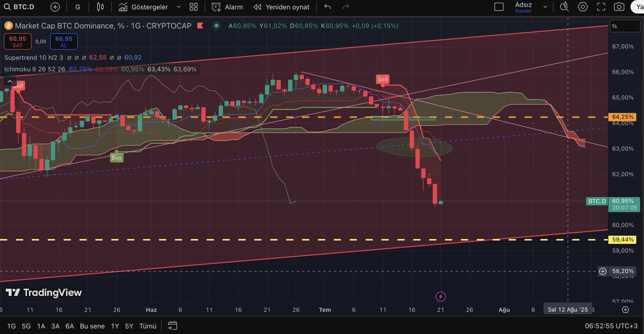Image resolution: width=644 pixels, height=334 pixels.
Task: Click the plus icon beside 58,20%
Action: point(603,271)
